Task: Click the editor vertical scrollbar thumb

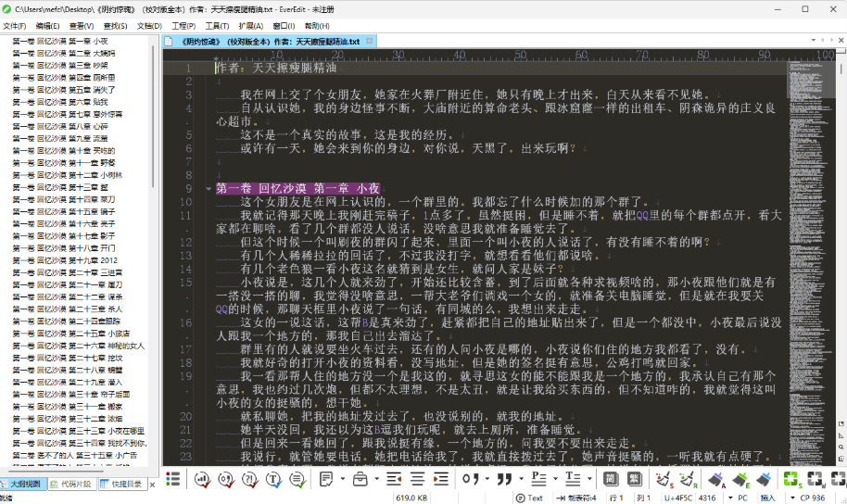Action: point(841,69)
